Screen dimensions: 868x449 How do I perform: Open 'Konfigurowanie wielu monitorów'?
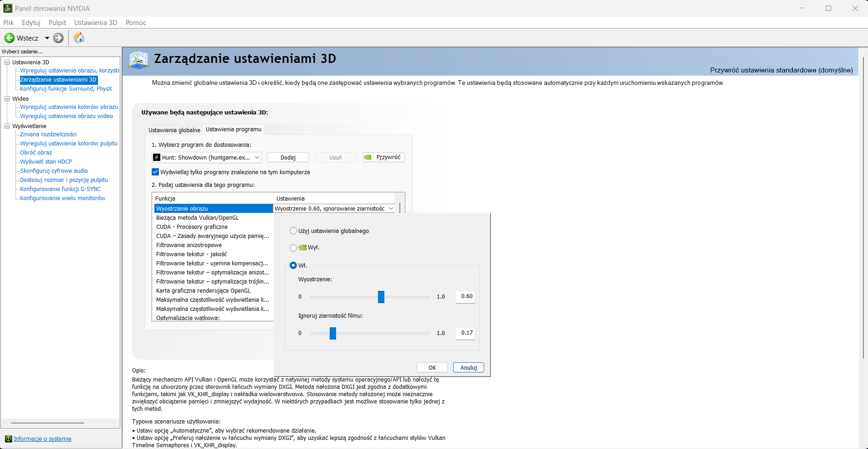[62, 198]
